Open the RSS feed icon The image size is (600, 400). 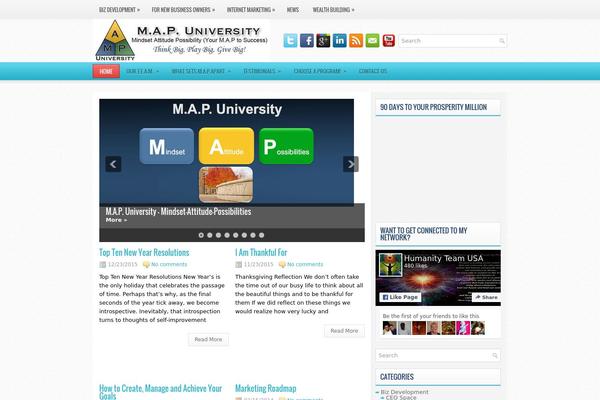click(356, 41)
